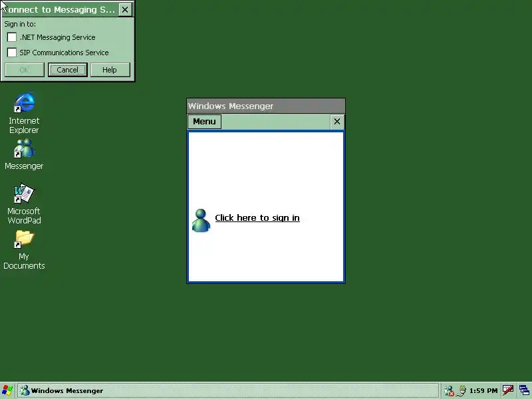
Task: Select the Microsoft WordPad desktop icon
Action: point(24,194)
